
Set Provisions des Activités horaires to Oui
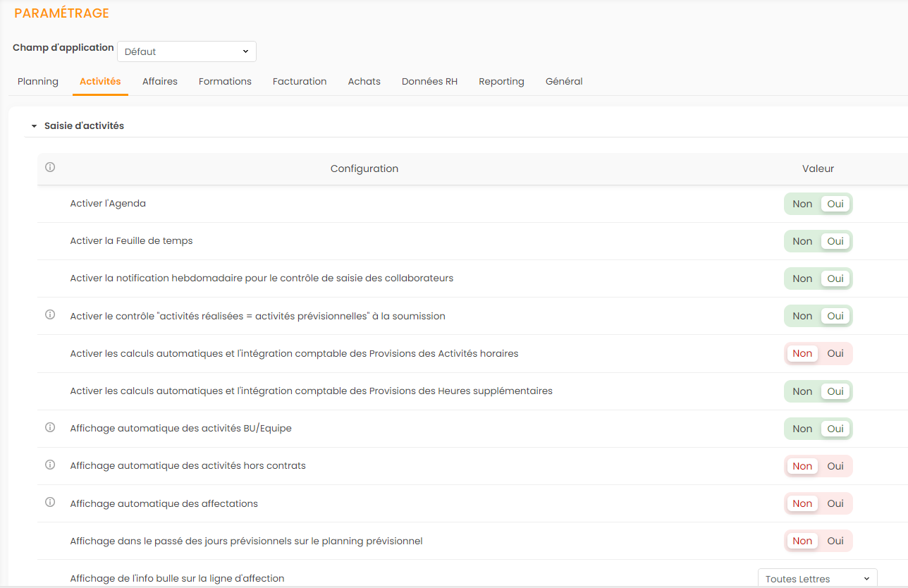pyautogui.click(x=835, y=353)
